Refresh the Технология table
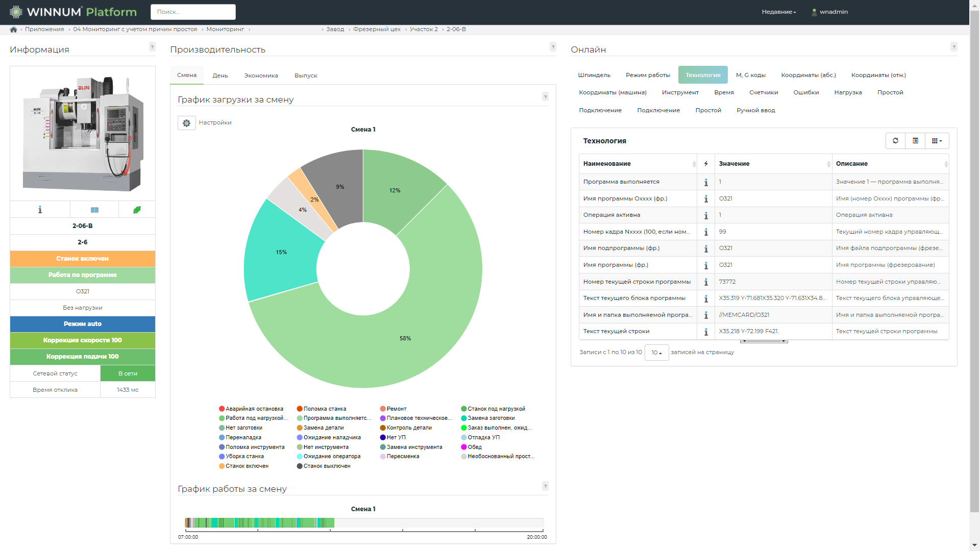Screen dimensions: 980x551 click(x=895, y=141)
